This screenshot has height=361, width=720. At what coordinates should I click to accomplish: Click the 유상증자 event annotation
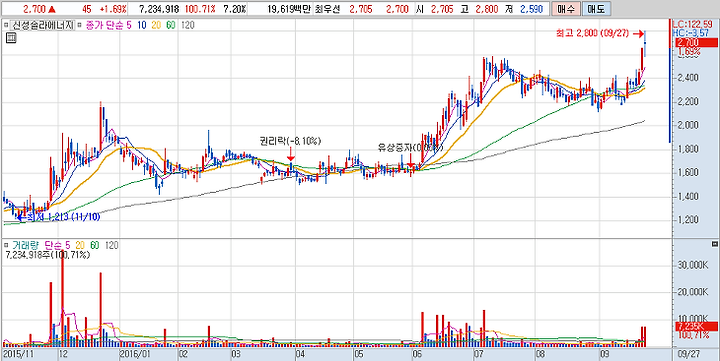click(411, 148)
